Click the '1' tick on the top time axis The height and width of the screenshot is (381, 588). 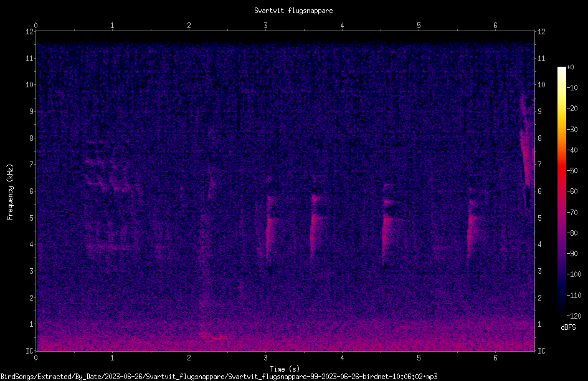tap(112, 26)
